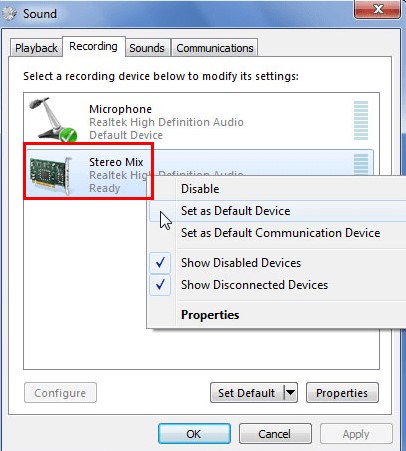Click the Microphone level meter
This screenshot has width=406, height=451.
tap(361, 120)
